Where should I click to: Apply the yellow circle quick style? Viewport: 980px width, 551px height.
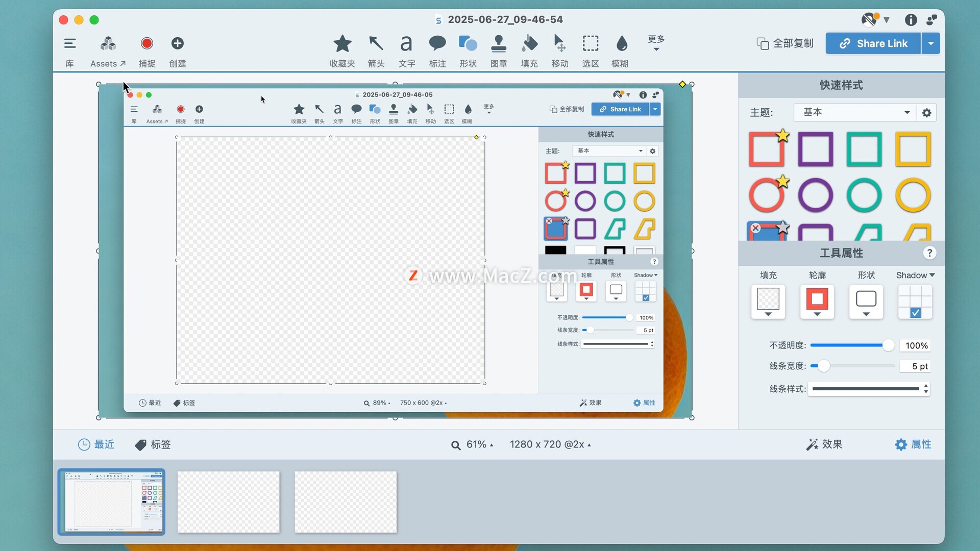(x=913, y=195)
